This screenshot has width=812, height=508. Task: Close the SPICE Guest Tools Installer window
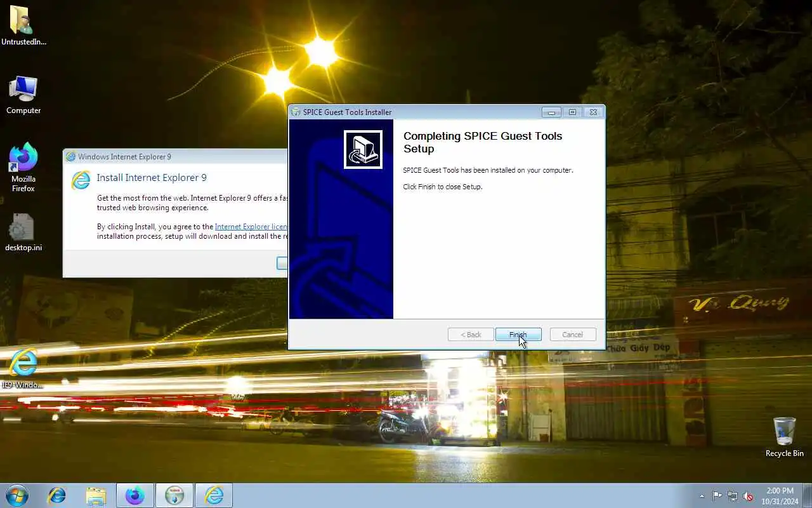(x=593, y=112)
